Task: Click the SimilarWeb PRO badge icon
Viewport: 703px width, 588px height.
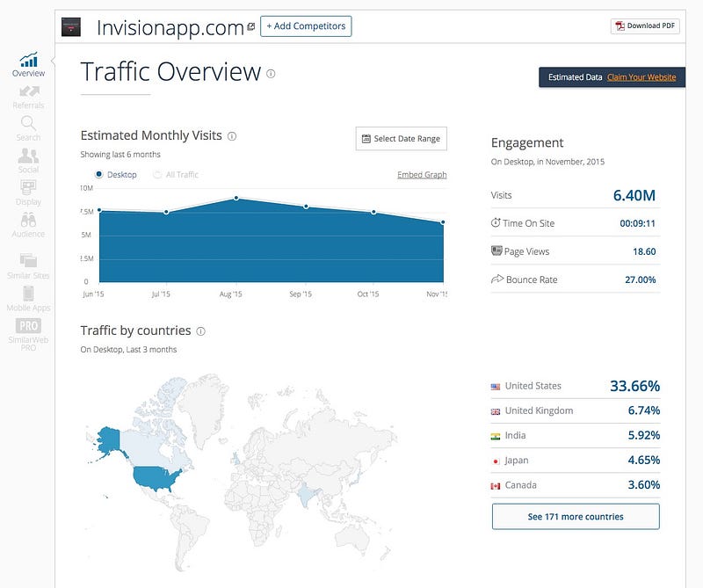Action: pyautogui.click(x=28, y=325)
